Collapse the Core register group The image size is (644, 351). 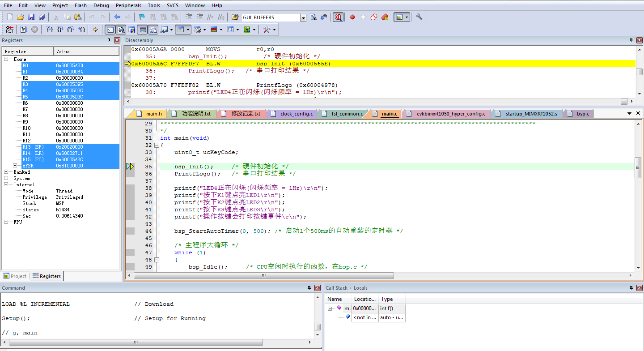tap(6, 59)
